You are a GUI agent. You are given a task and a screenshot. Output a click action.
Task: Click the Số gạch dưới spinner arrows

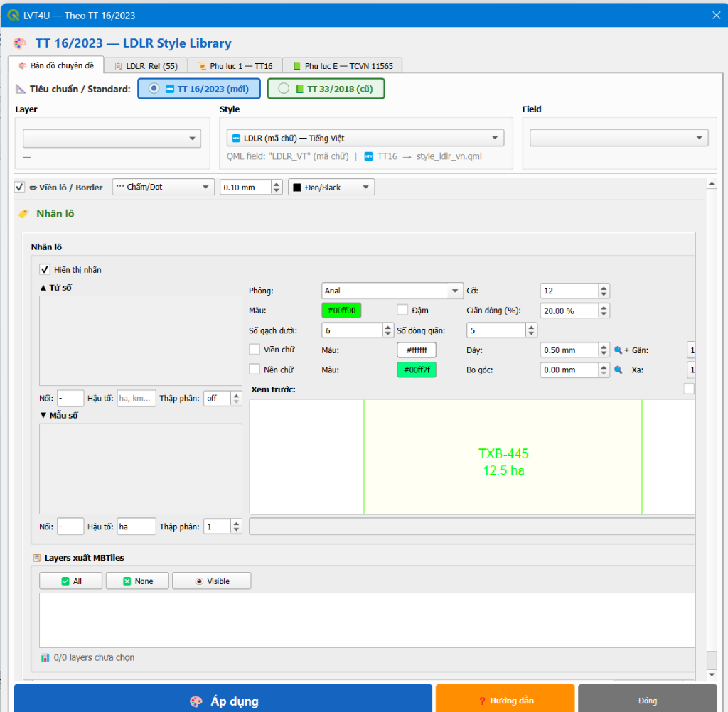pyautogui.click(x=387, y=330)
